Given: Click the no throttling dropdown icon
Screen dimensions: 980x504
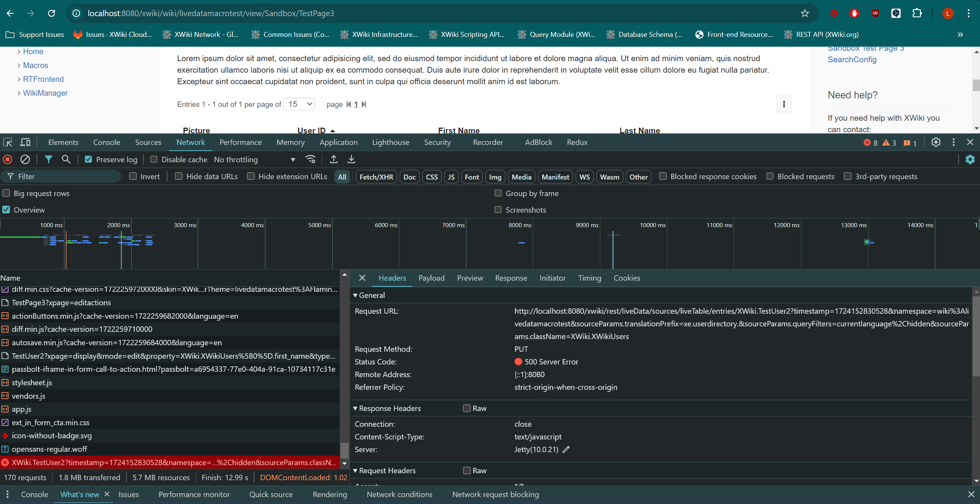Looking at the screenshot, I should 292,159.
